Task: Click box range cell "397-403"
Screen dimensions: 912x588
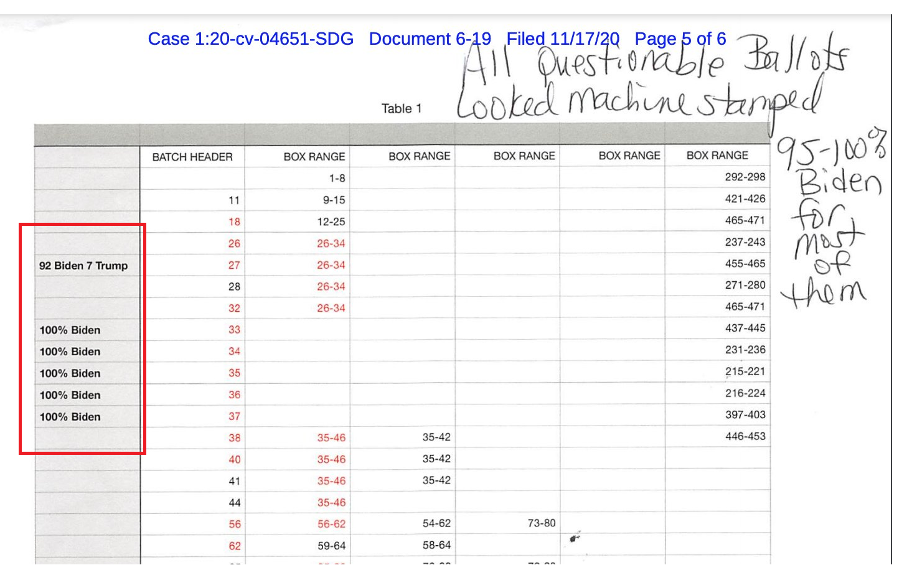Action: 745,415
